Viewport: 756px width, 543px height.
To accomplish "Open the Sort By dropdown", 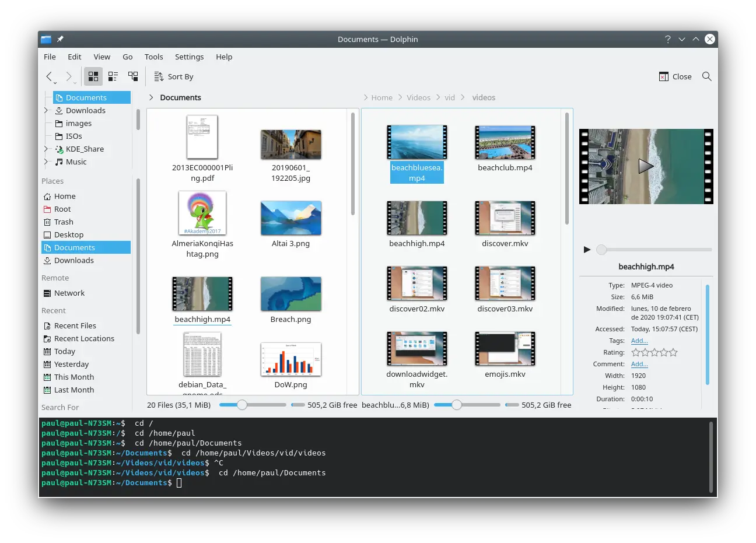I will [174, 76].
